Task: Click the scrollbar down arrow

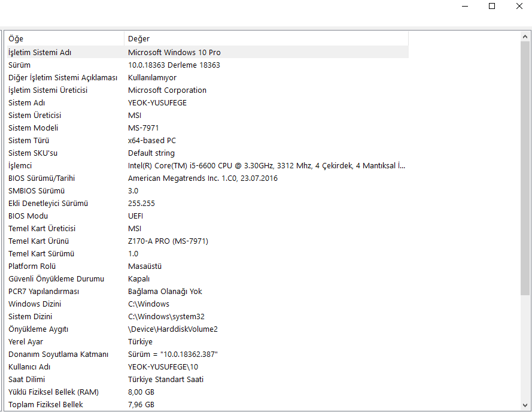Action: (x=525, y=405)
